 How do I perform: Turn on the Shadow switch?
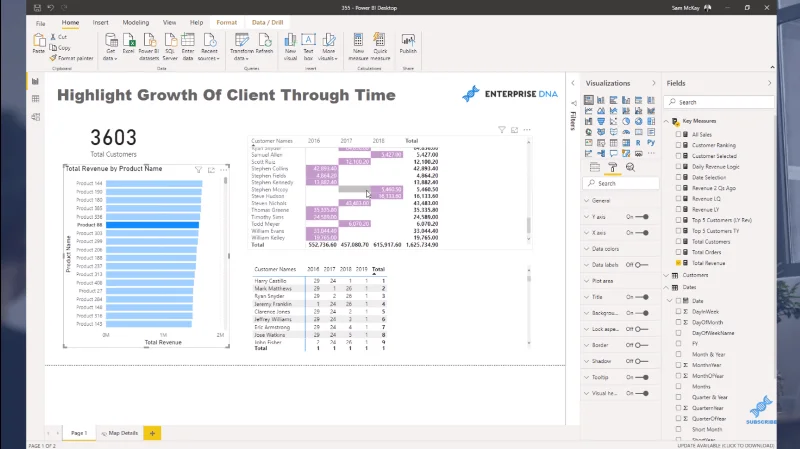641,361
